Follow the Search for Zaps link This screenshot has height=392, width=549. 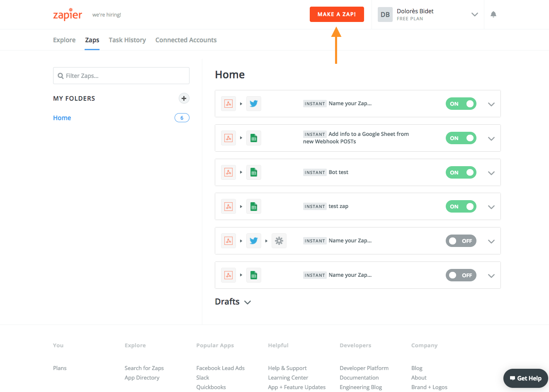144,368
